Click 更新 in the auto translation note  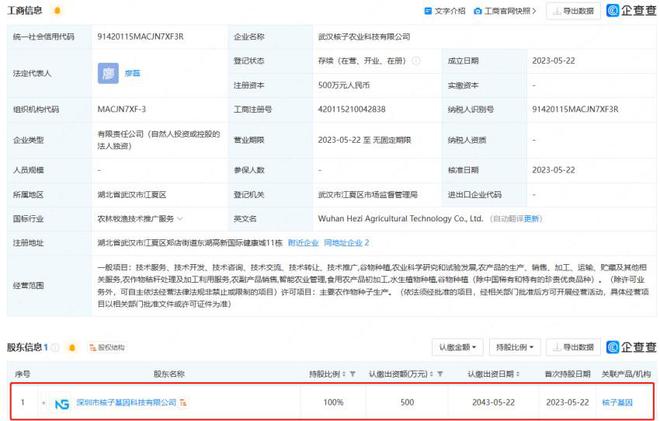pyautogui.click(x=531, y=219)
